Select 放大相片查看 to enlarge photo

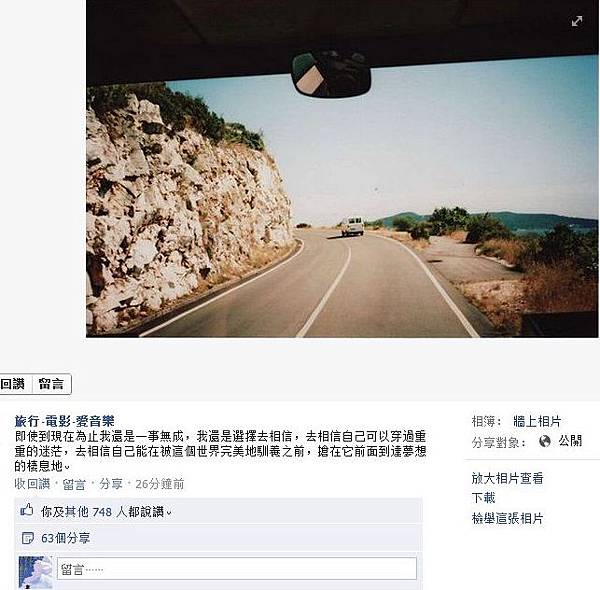[507, 478]
